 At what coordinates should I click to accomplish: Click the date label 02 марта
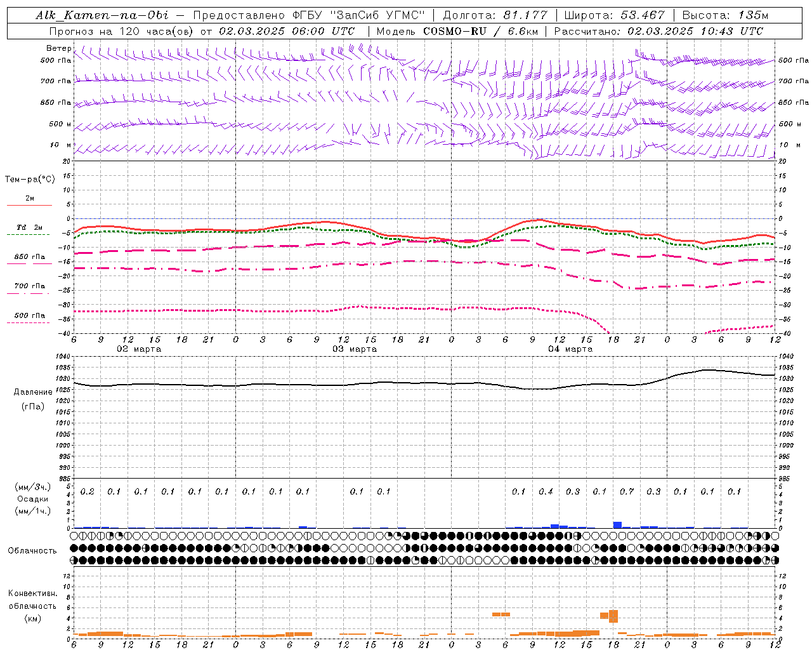tap(140, 349)
